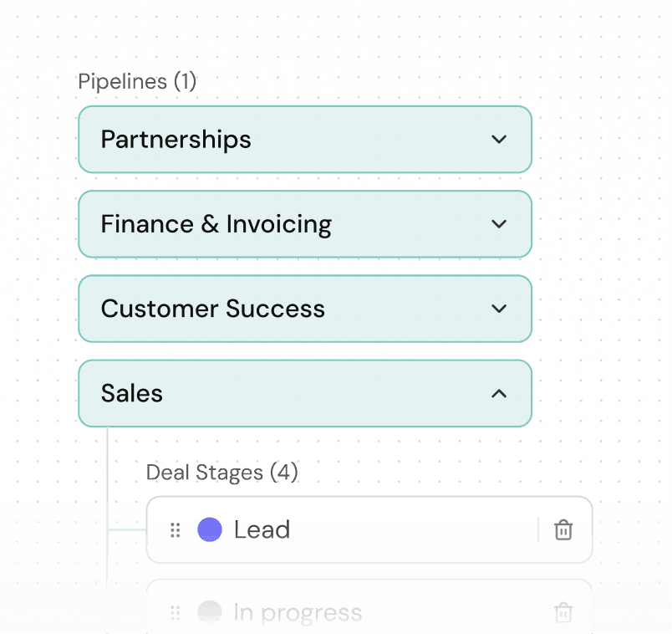Click the upward chevron on Sales
Screen dimensions: 672x634
click(499, 393)
